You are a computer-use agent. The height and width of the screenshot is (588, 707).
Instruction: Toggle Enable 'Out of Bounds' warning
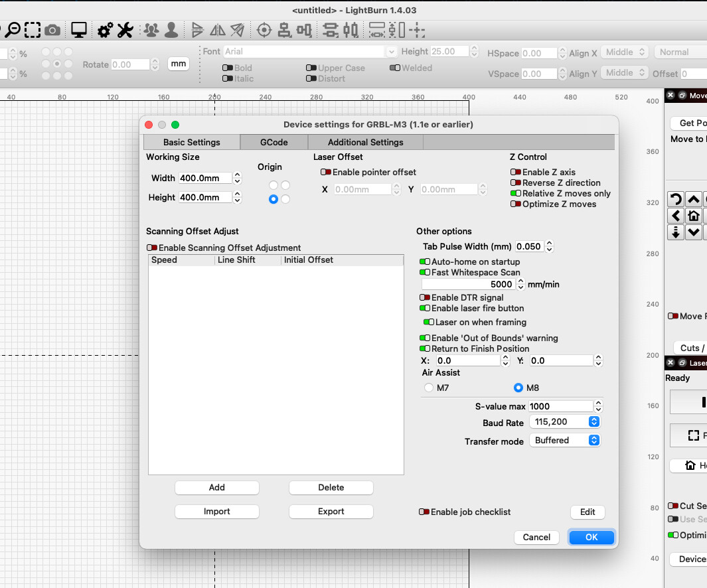425,338
